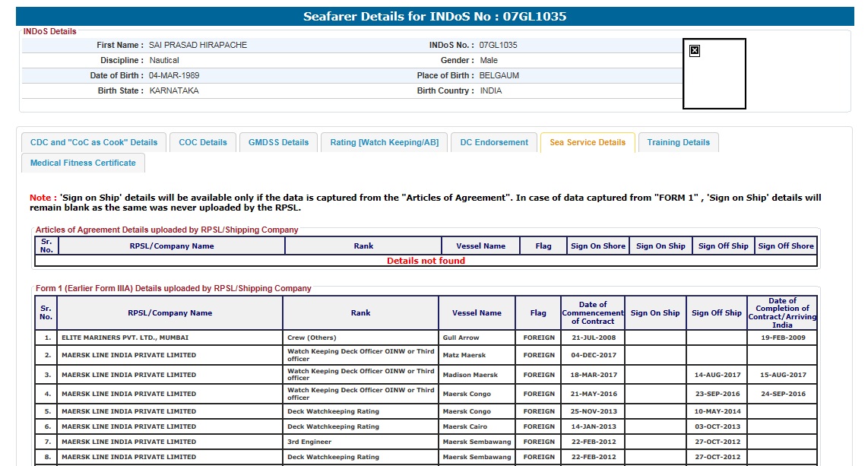Select the Rating [Watch Keeping/AB] tab
The width and height of the screenshot is (868, 466).
coord(384,142)
